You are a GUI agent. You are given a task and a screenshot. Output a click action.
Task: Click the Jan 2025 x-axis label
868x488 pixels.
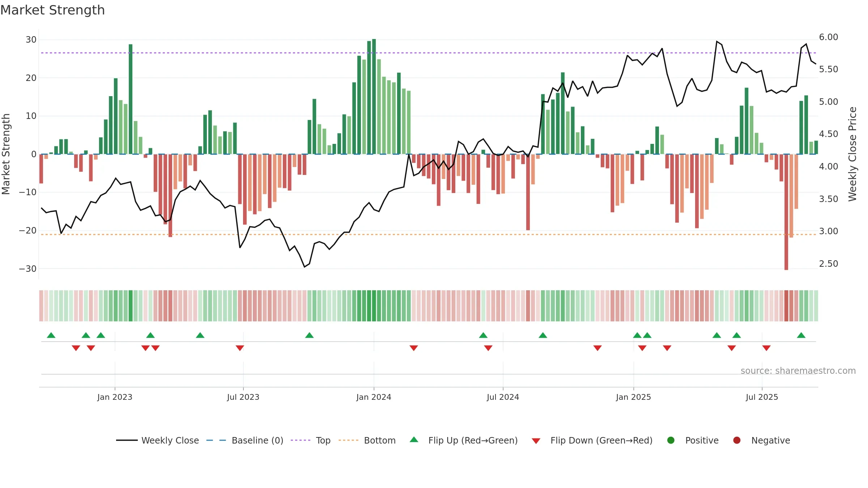pos(633,397)
